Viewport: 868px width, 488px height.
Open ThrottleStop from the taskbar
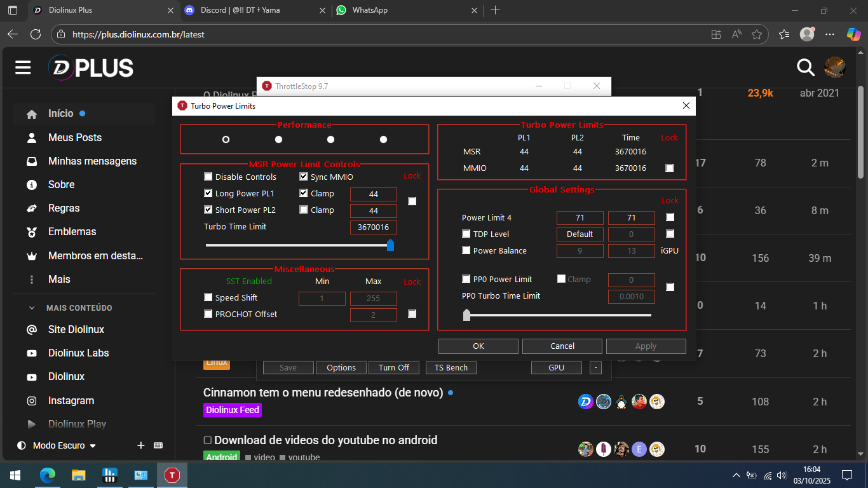coord(172,475)
